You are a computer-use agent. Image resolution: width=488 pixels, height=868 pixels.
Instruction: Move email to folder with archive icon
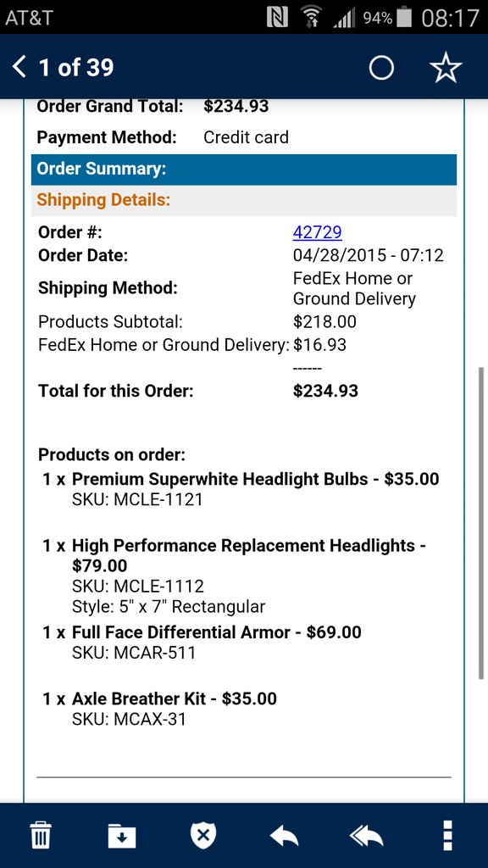click(x=122, y=835)
